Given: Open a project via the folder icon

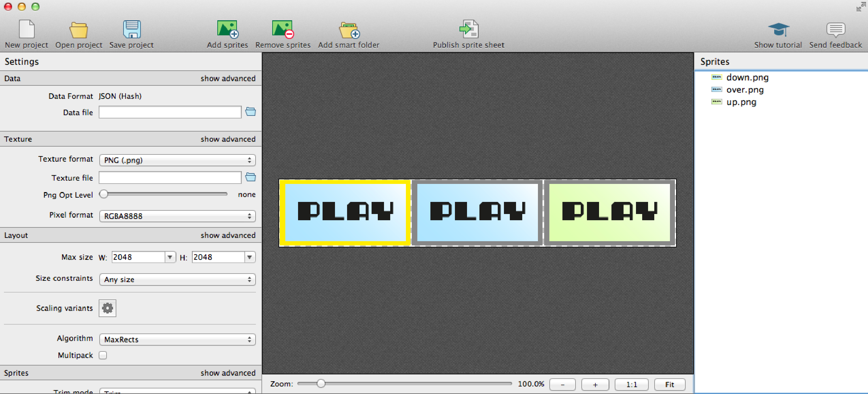Looking at the screenshot, I should [78, 29].
